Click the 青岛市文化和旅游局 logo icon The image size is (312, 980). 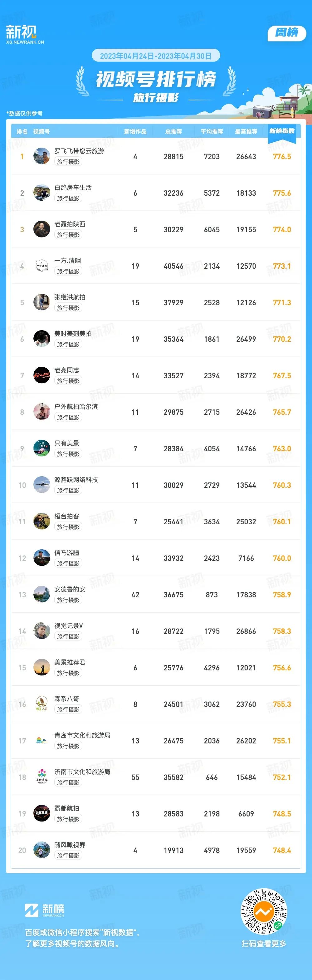click(42, 741)
